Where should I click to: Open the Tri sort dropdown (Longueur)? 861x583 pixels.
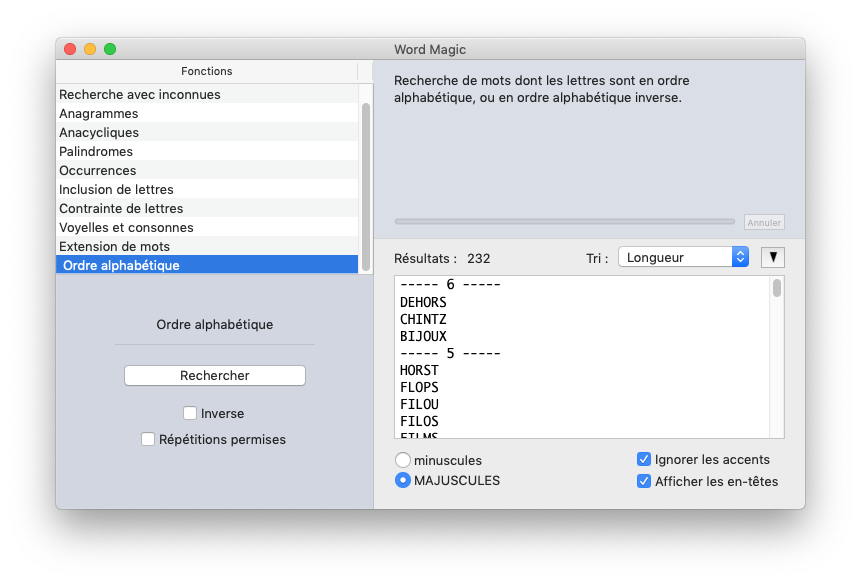683,257
